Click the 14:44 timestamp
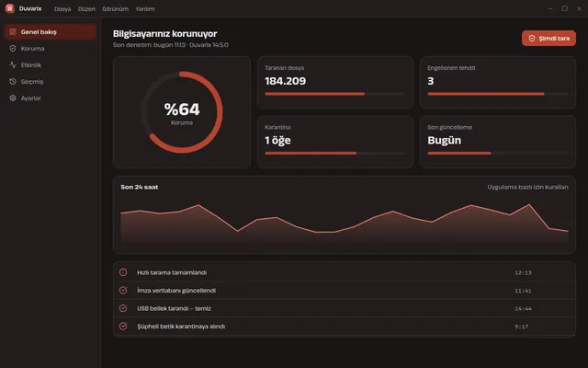The height and width of the screenshot is (368, 588). pos(523,309)
